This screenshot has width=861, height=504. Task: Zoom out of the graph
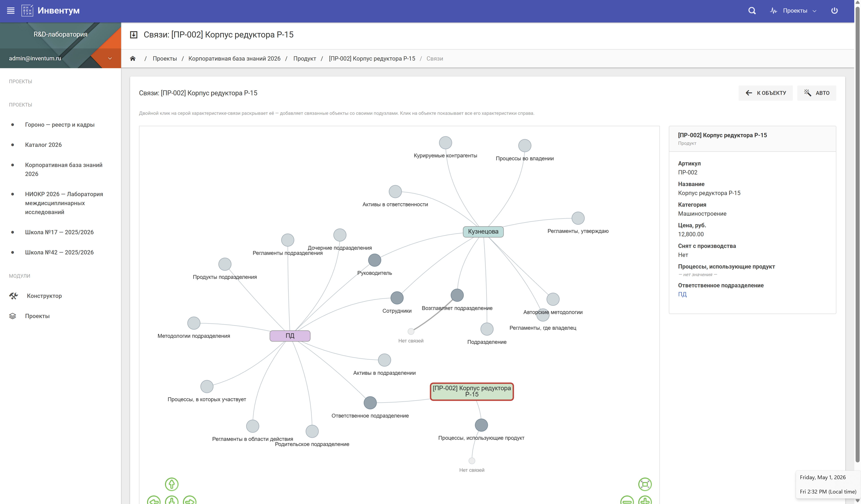pyautogui.click(x=627, y=501)
